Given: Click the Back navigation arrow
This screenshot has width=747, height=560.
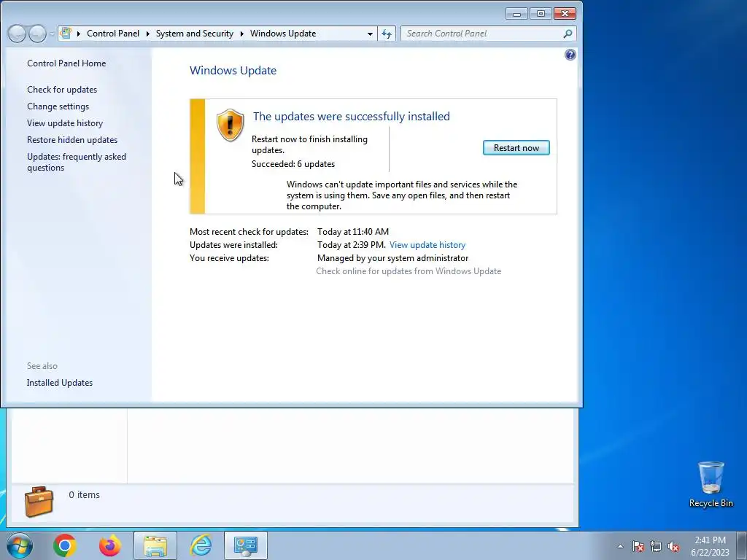Looking at the screenshot, I should click(x=18, y=34).
